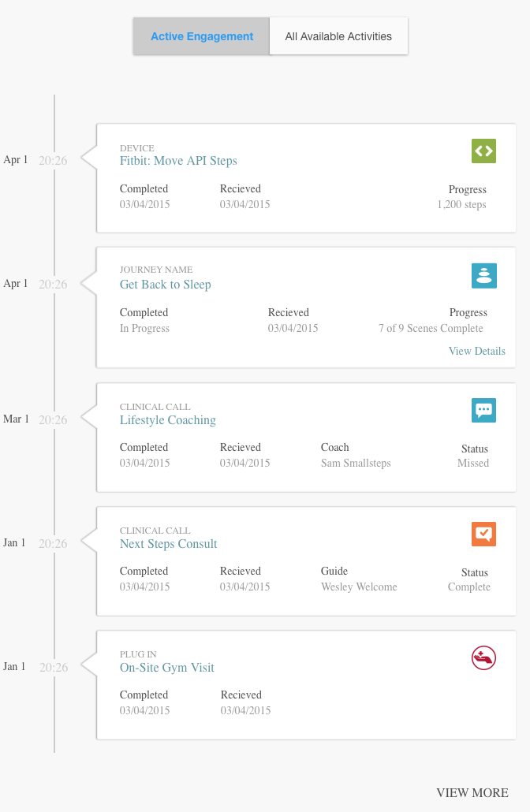
Task: Select the first Apr 1 timeline marker
Action: click(16, 159)
